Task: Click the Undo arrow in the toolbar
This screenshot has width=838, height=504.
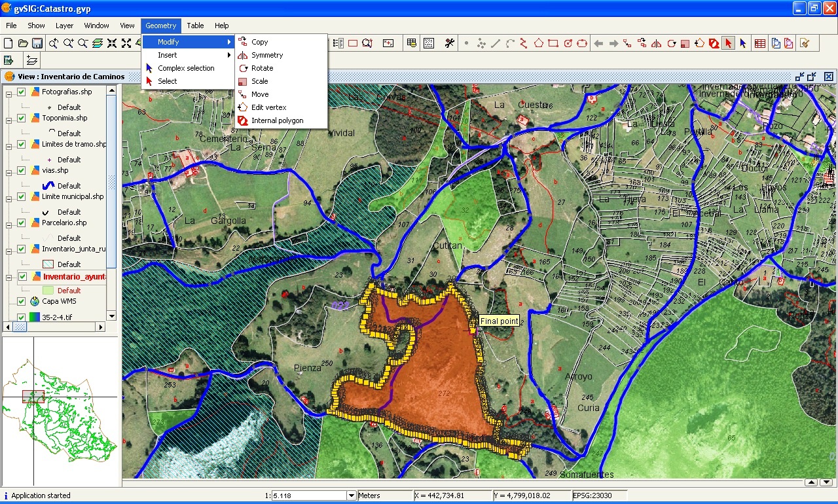Action: pyautogui.click(x=598, y=43)
